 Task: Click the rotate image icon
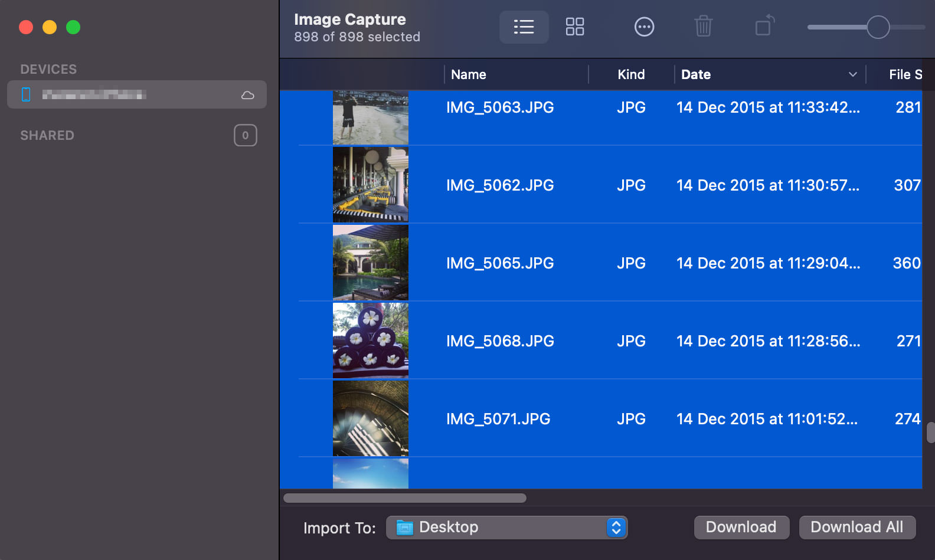(x=765, y=26)
